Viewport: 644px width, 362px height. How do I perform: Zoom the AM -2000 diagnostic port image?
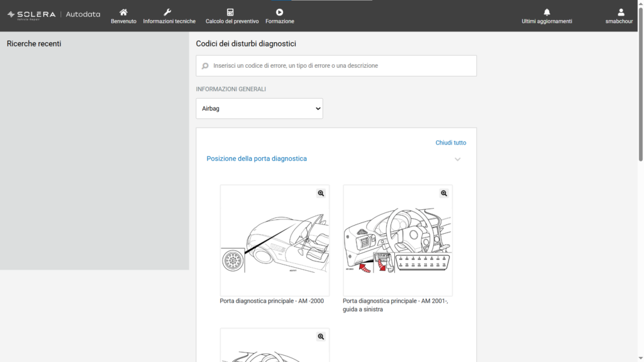[321, 194]
